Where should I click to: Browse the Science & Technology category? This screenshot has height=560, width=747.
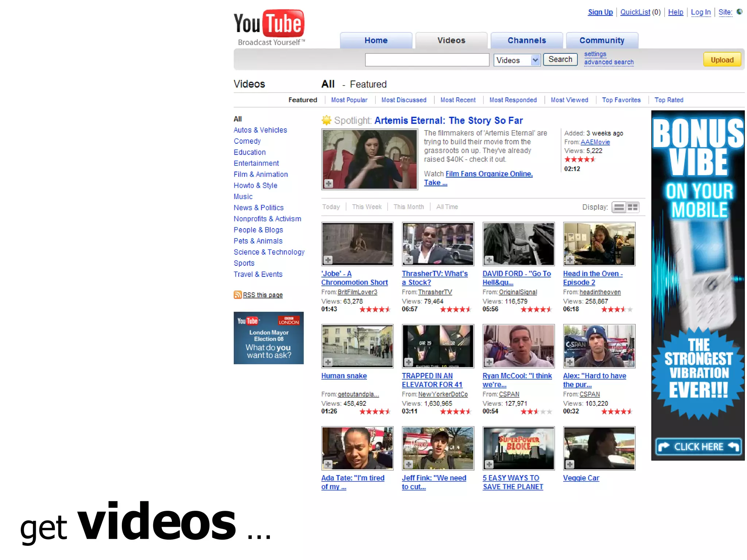click(x=269, y=252)
